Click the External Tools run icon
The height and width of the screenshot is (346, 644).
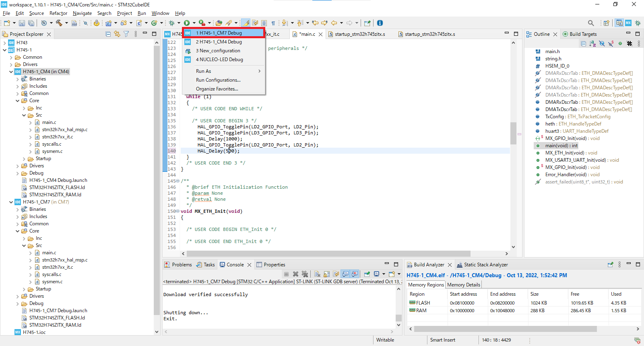click(202, 23)
